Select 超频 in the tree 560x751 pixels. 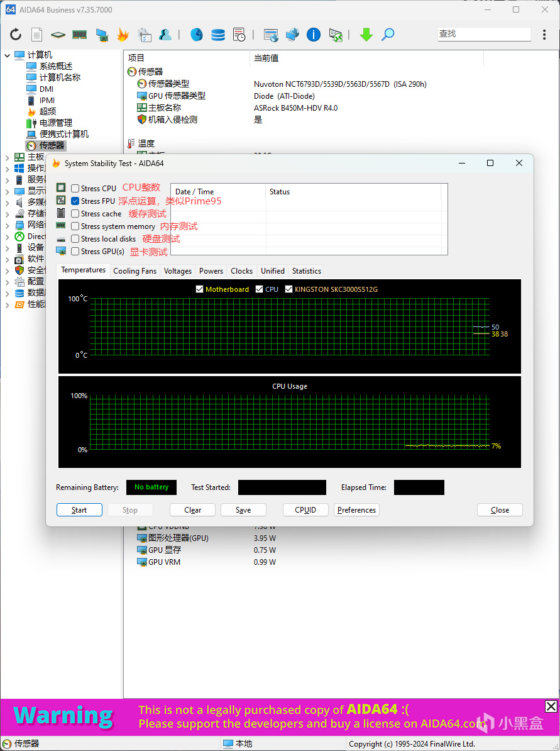[48, 111]
